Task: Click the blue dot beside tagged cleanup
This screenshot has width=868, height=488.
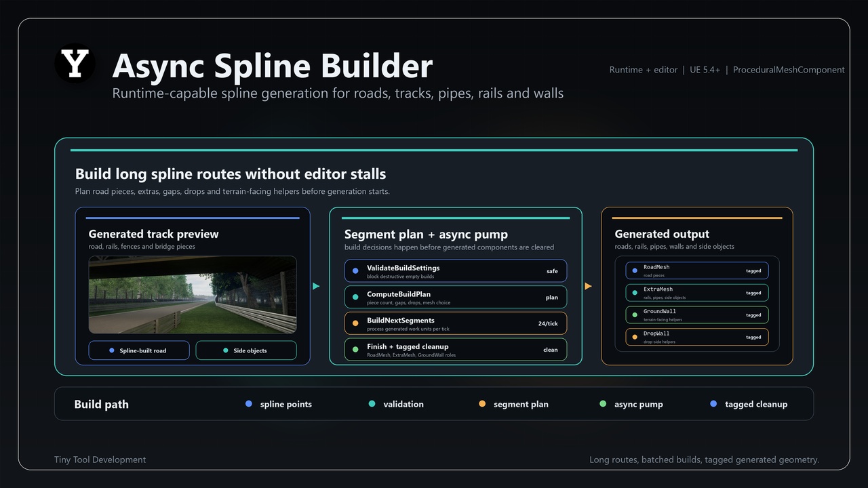Action: click(713, 404)
